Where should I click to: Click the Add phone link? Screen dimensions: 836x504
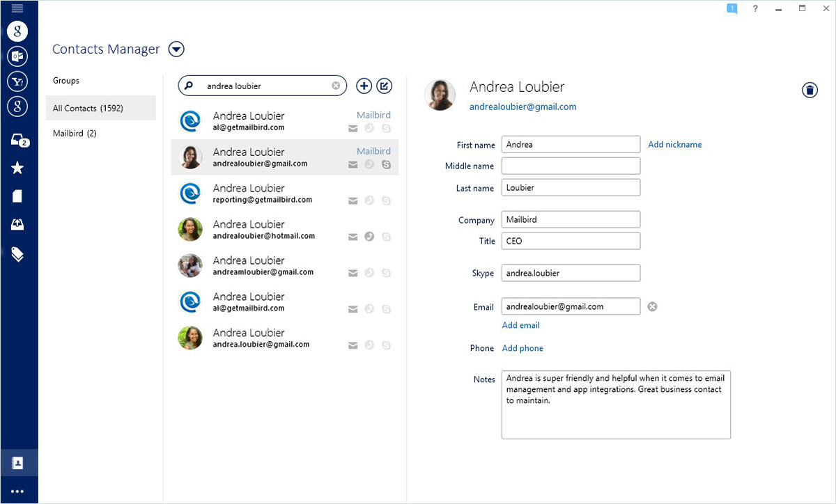(x=522, y=348)
